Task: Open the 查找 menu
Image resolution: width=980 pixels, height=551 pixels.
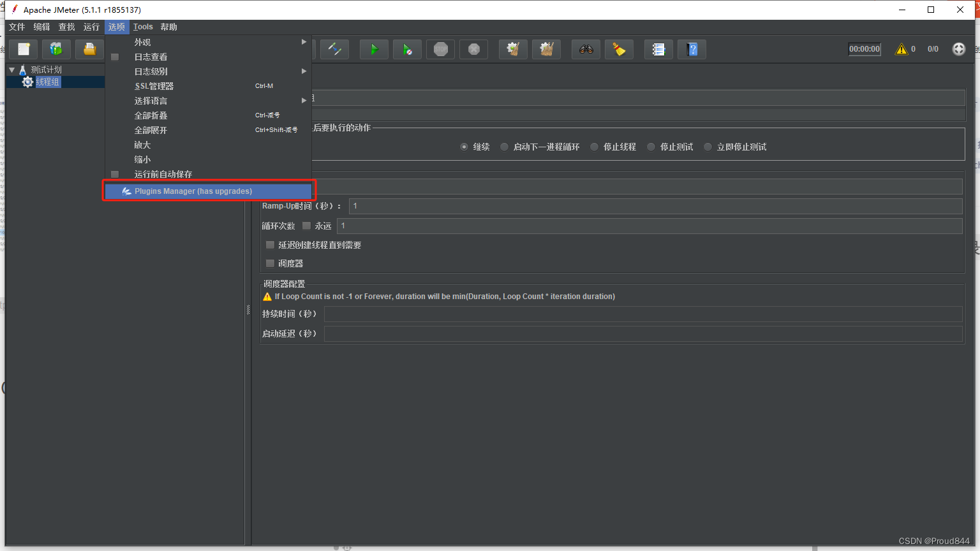Action: [x=66, y=27]
